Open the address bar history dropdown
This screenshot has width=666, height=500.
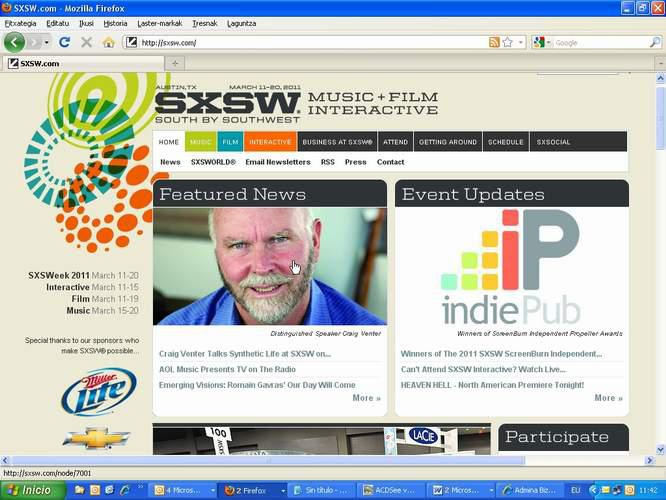[x=521, y=42]
